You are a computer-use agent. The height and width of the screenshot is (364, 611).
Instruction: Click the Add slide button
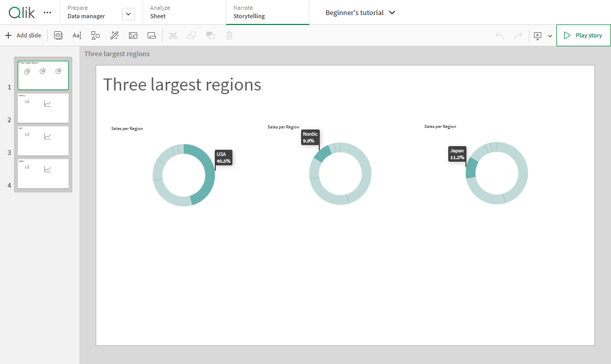[23, 35]
